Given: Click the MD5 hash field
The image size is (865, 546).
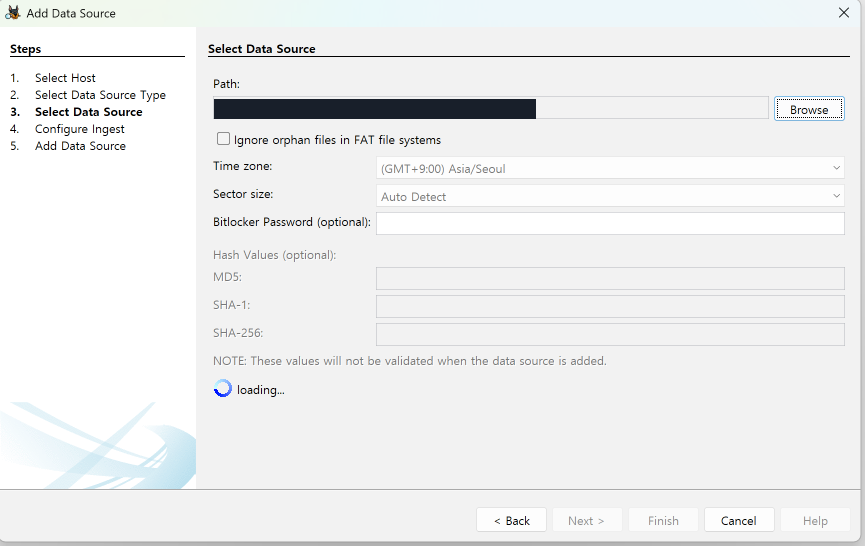Looking at the screenshot, I should pyautogui.click(x=610, y=279).
